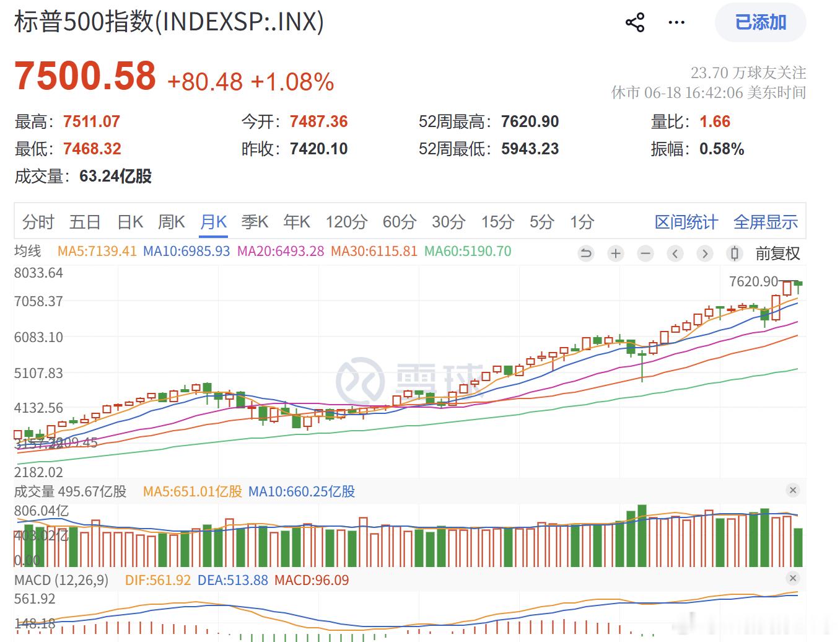Click the MACD:96.09 reading
This screenshot has height=642, width=840.
(312, 580)
